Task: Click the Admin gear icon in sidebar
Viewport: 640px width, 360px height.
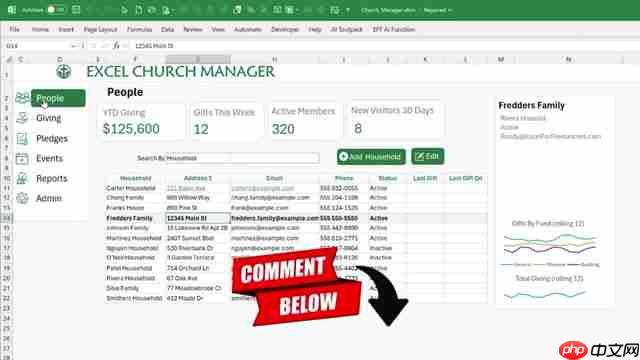Action: point(22,198)
